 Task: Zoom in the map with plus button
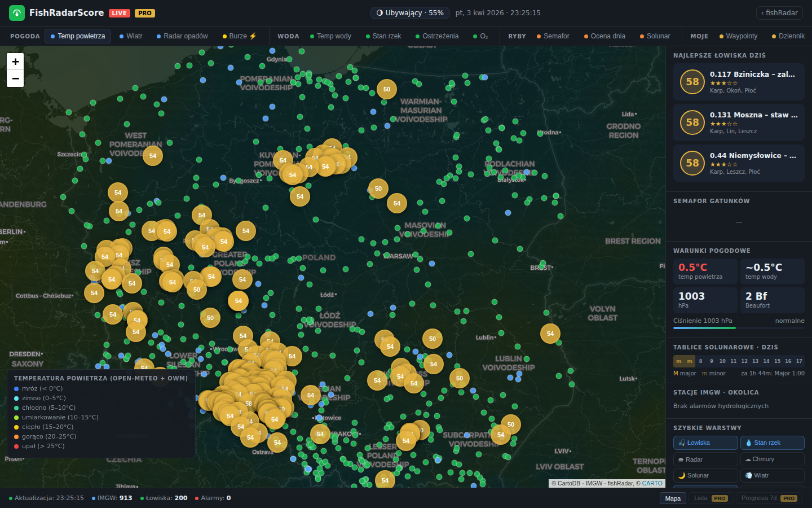(x=15, y=62)
